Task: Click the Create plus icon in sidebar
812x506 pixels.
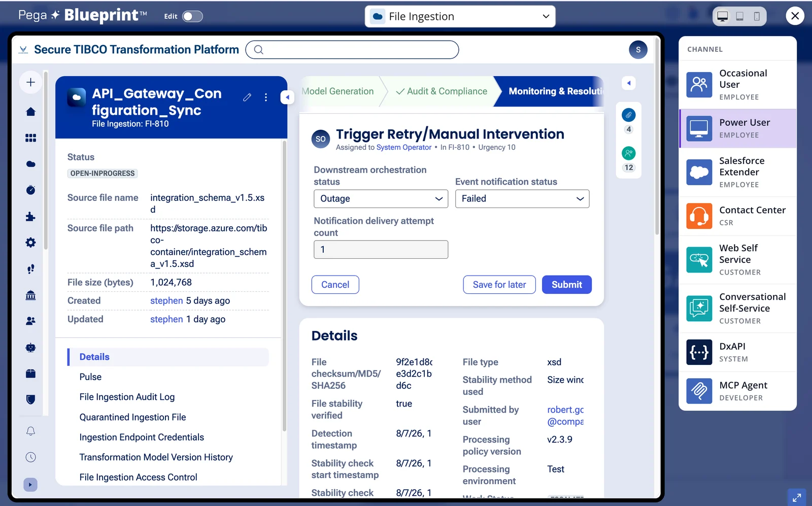Action: [30, 82]
